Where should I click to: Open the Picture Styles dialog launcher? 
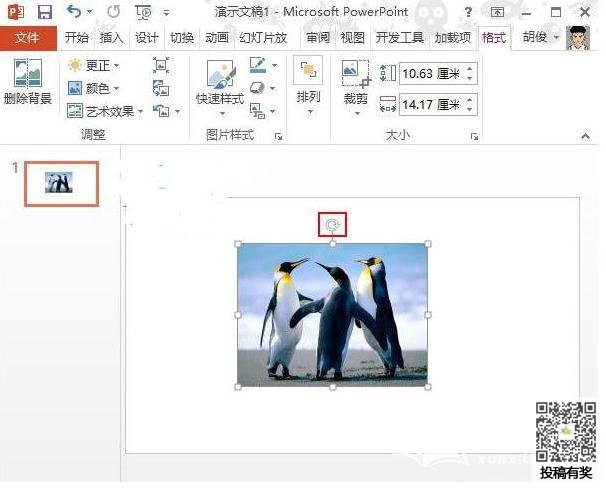(278, 135)
